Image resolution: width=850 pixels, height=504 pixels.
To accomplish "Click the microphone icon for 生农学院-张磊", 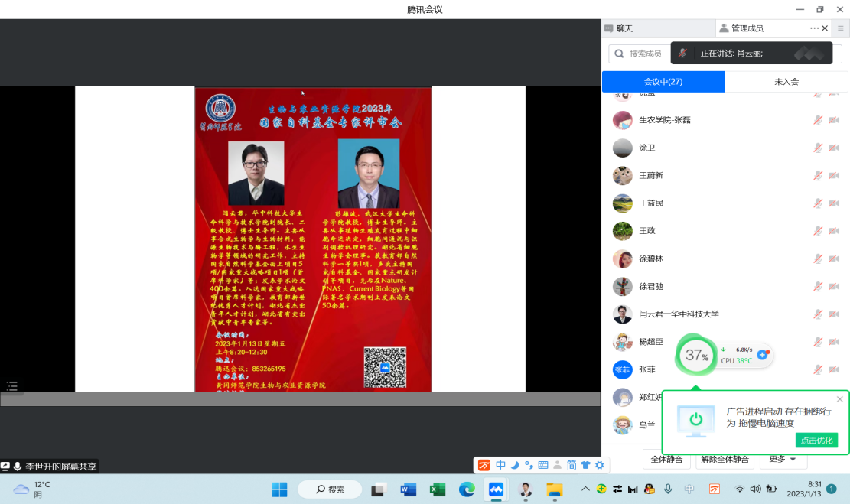I will (818, 120).
